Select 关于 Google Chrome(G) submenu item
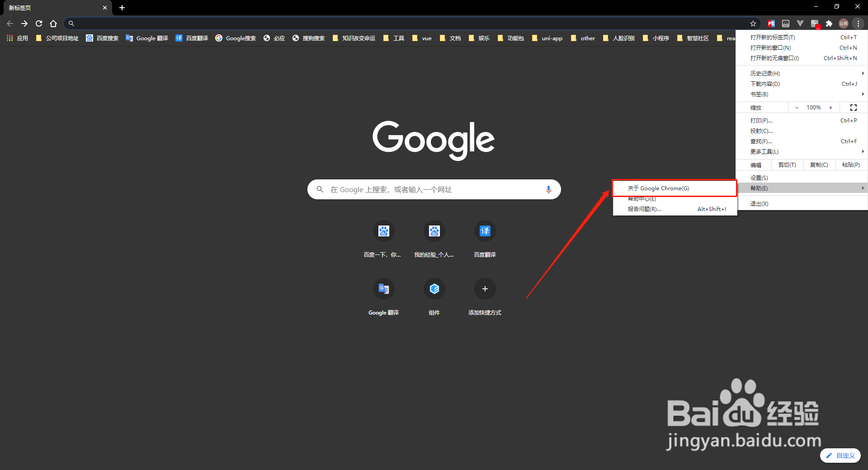Viewport: 868px width, 470px height. tap(675, 188)
